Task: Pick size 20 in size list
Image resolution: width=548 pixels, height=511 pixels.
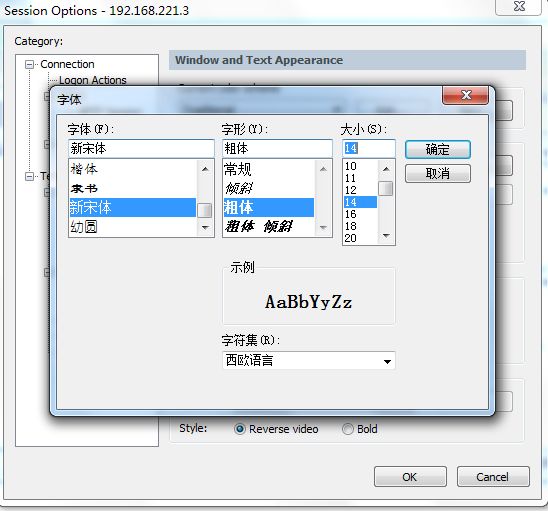Action: tap(360, 238)
